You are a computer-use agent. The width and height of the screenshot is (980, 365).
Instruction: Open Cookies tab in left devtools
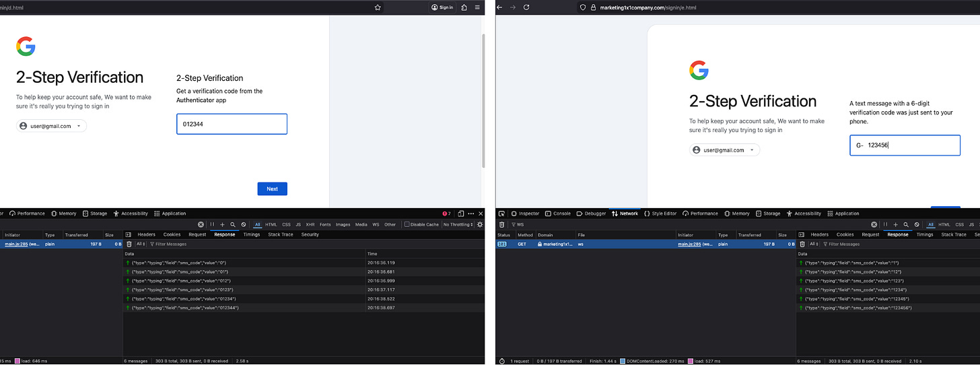(172, 234)
